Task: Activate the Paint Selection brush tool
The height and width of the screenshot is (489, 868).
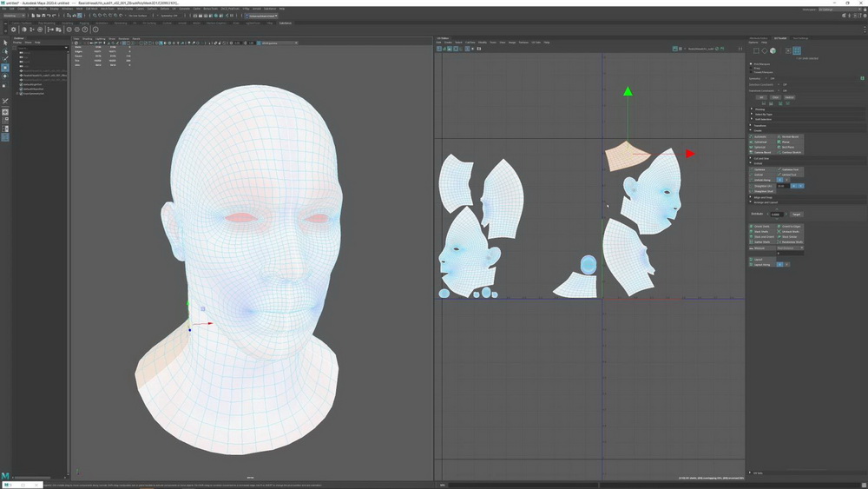Action: pos(5,59)
